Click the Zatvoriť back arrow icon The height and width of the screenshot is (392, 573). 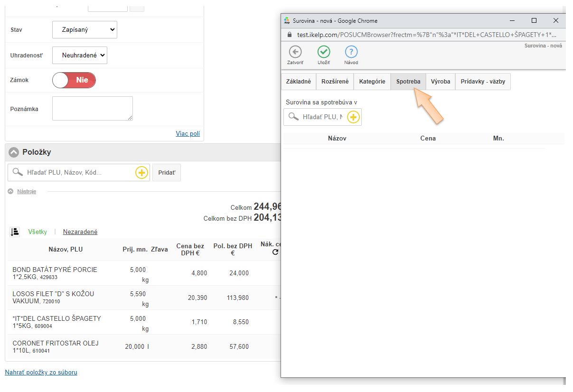pyautogui.click(x=295, y=52)
